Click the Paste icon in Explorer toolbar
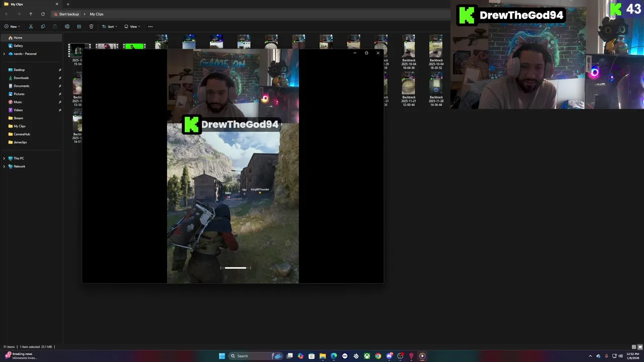The width and height of the screenshot is (644, 362). [x=55, y=27]
